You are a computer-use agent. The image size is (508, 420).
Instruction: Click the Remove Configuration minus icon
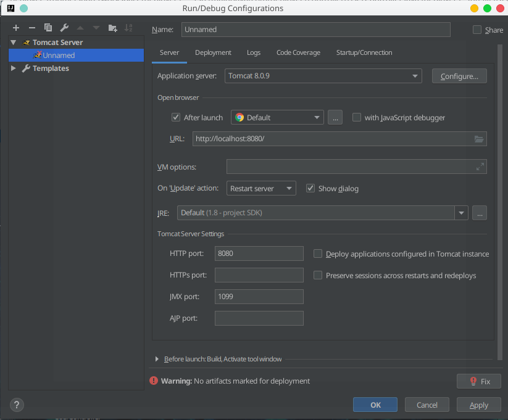[32, 28]
